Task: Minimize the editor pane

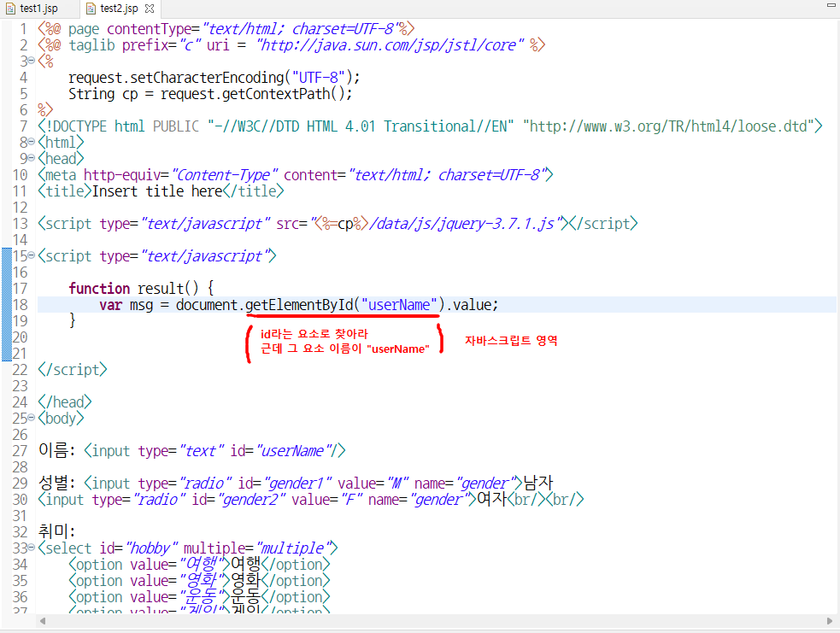Action: 831,5
